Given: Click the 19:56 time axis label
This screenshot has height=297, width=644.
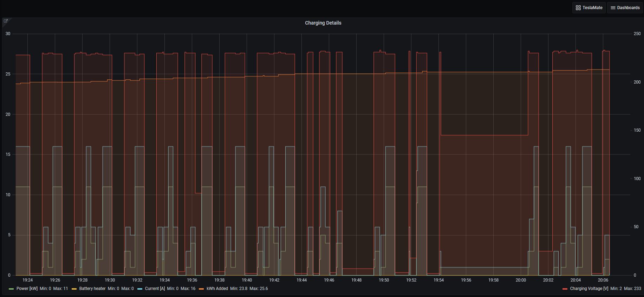Looking at the screenshot, I should 466,280.
